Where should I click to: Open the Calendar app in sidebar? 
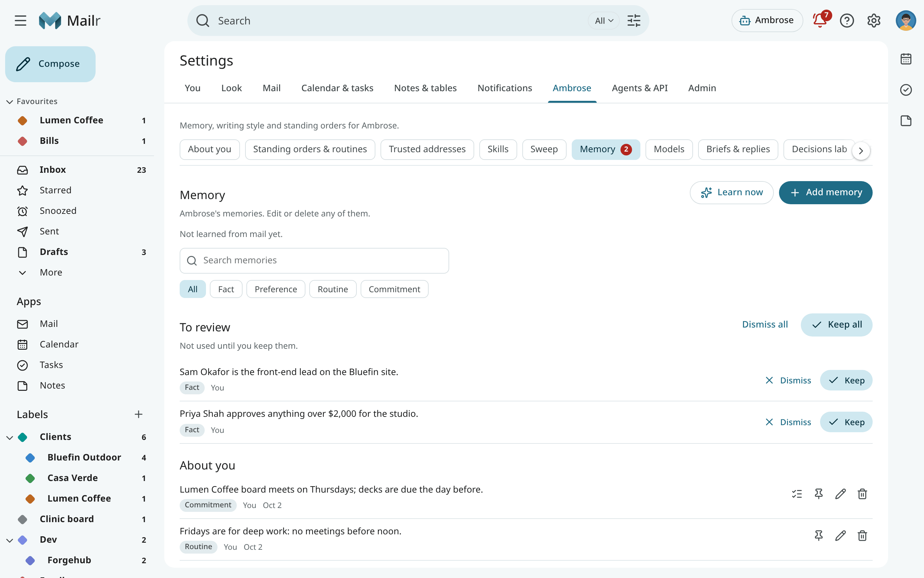tap(77, 345)
